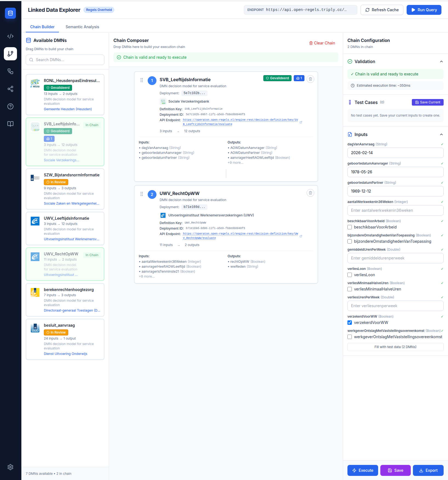Enable the beschikbaarVoorArbeid checkbox
The image size is (448, 480).
tap(350, 227)
